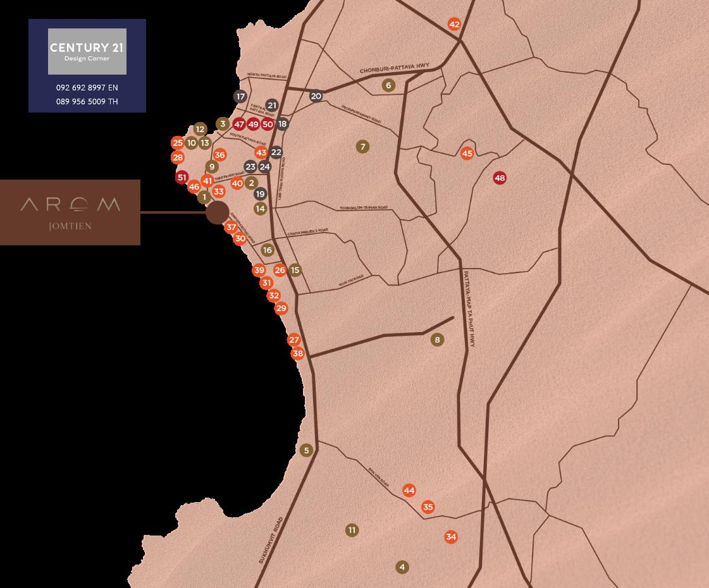Click the red marker numbered 51
Viewport: 709px width, 588px height.
pos(182,178)
